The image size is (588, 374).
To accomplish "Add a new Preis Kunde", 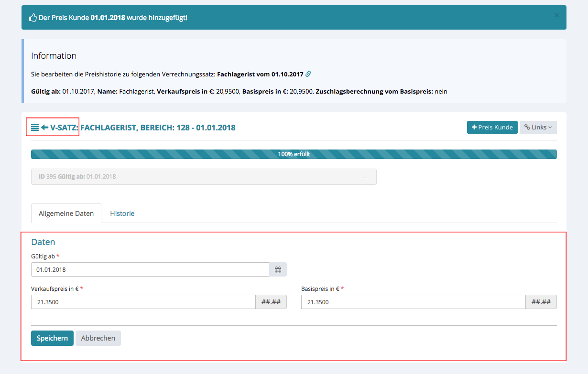I will (492, 127).
